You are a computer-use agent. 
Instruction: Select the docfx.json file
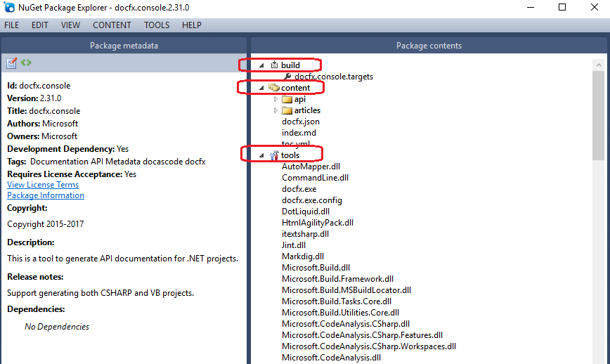(x=301, y=122)
